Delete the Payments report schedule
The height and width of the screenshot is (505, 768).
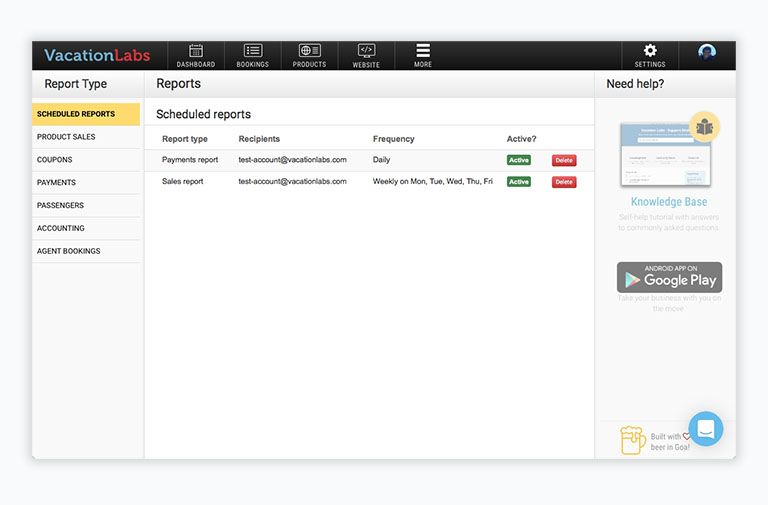pos(564,160)
